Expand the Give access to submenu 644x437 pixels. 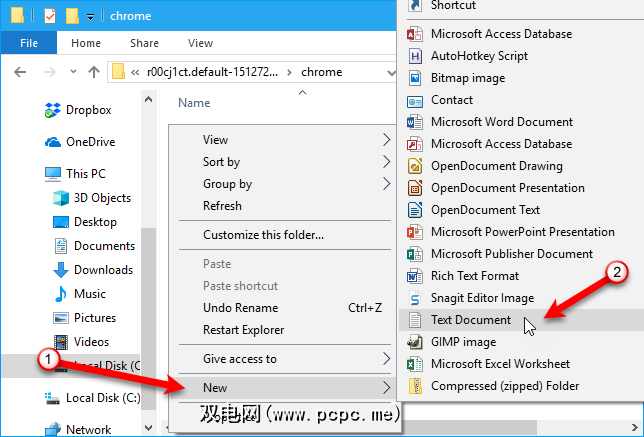click(x=385, y=359)
